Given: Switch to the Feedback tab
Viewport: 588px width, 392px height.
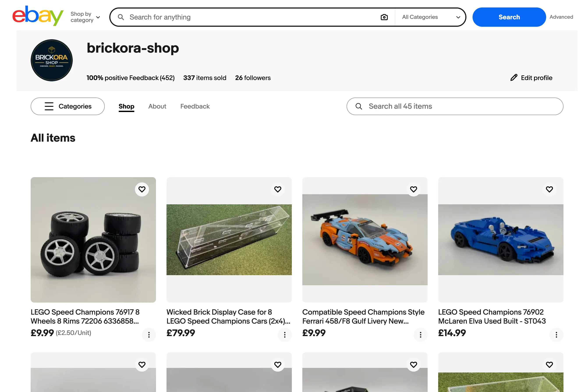Looking at the screenshot, I should [x=195, y=106].
